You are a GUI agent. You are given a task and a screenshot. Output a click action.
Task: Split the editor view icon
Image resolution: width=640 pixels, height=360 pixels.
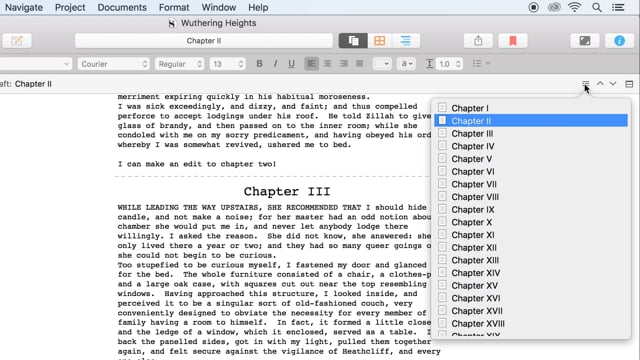click(x=629, y=84)
